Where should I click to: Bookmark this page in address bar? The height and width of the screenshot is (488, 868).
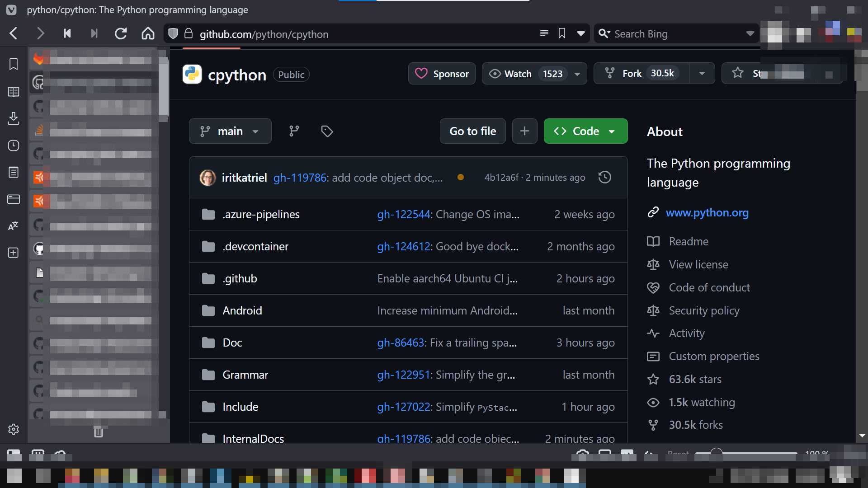(562, 34)
